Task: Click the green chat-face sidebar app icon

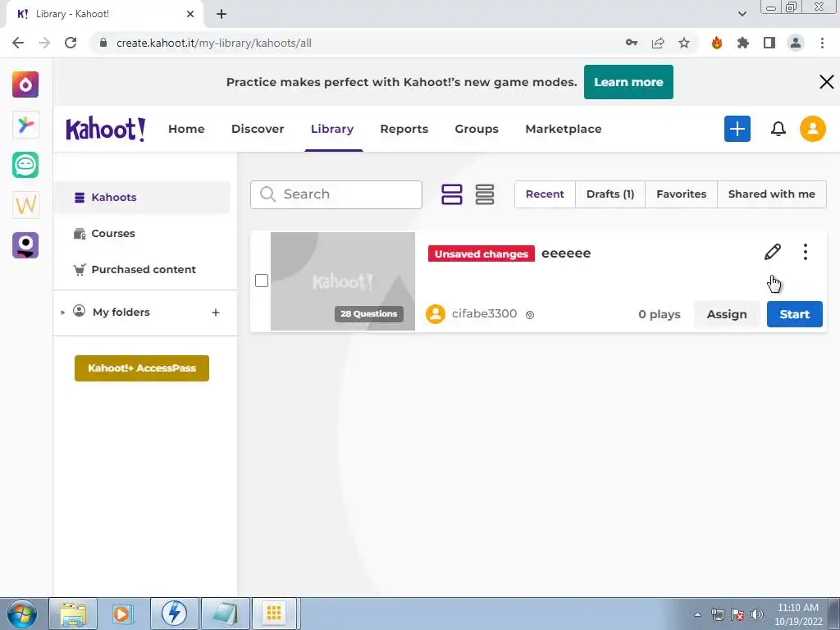Action: point(25,164)
